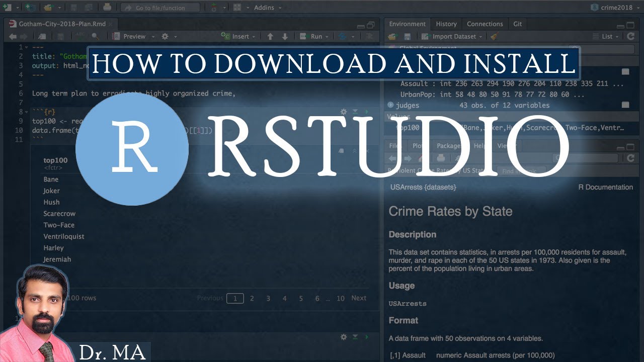Go to next chunk with down arrow

(285, 36)
